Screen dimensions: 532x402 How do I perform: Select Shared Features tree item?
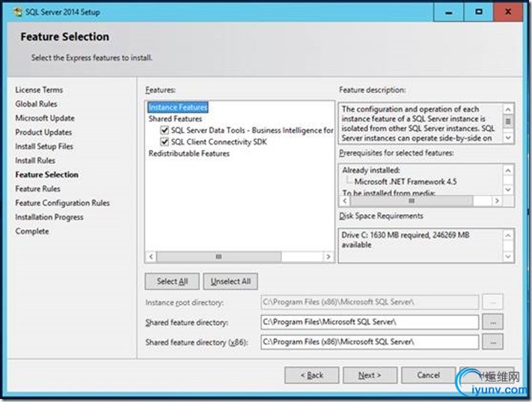[x=175, y=119]
